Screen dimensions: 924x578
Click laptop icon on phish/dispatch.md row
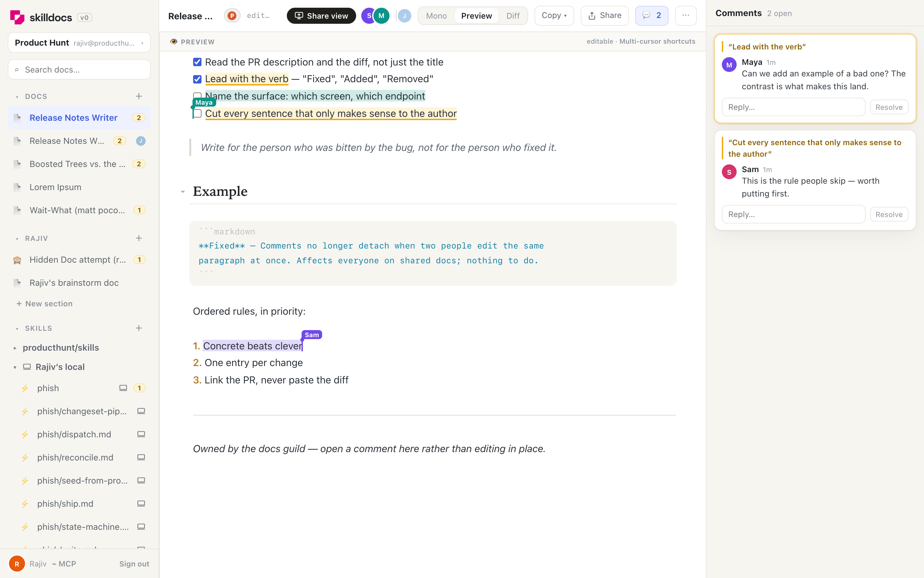[x=141, y=434]
